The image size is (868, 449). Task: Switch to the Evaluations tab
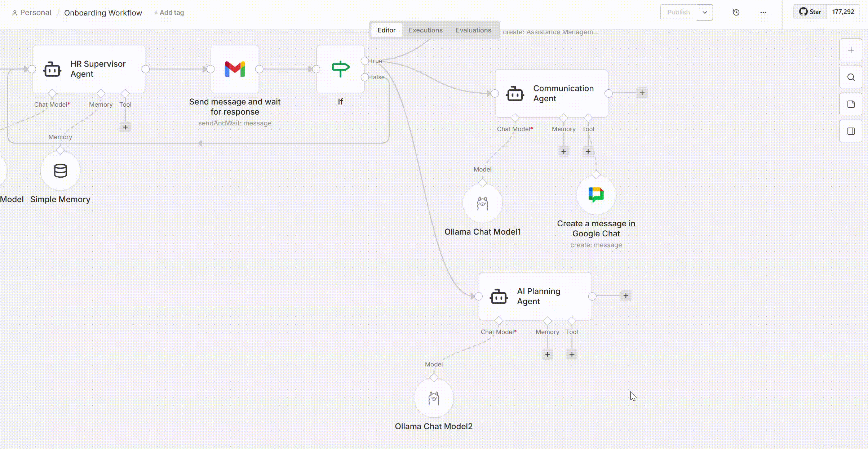(473, 30)
